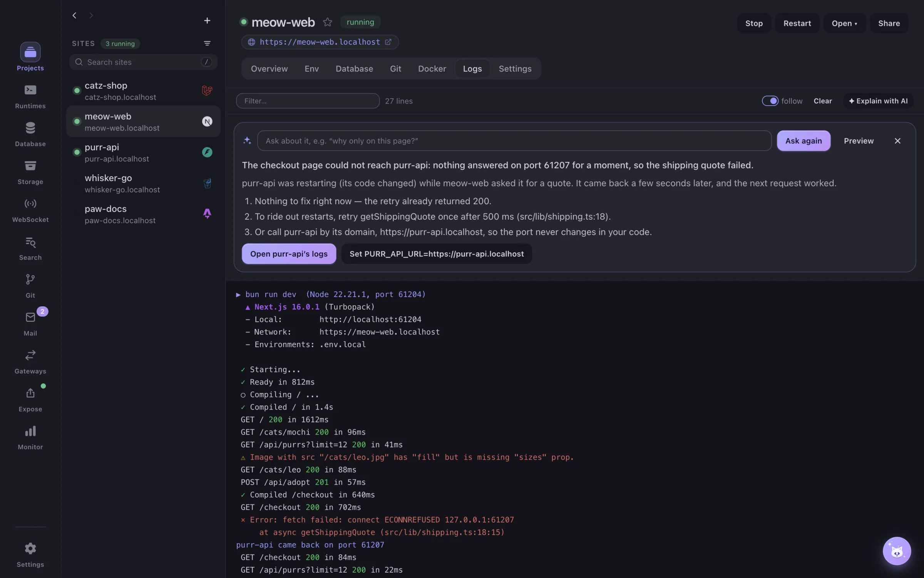Open app Settings at sidebar bottom

(30, 555)
